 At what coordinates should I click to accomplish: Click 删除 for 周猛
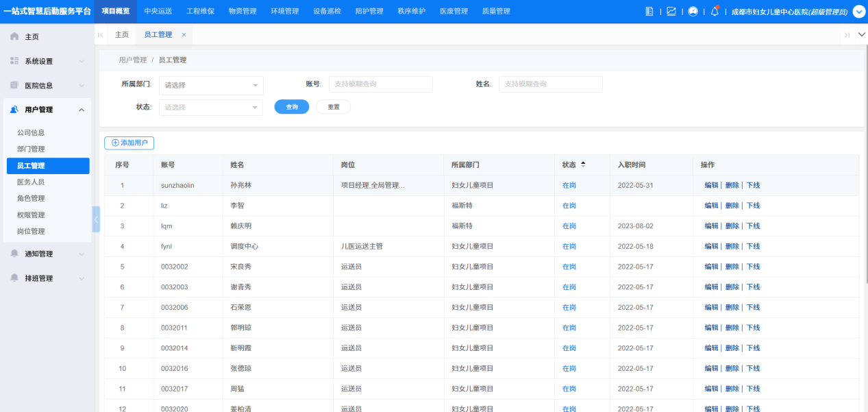pyautogui.click(x=732, y=389)
